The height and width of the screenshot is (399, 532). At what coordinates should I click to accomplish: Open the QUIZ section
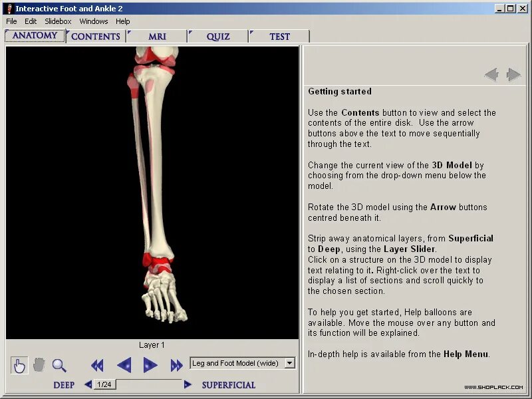(217, 36)
